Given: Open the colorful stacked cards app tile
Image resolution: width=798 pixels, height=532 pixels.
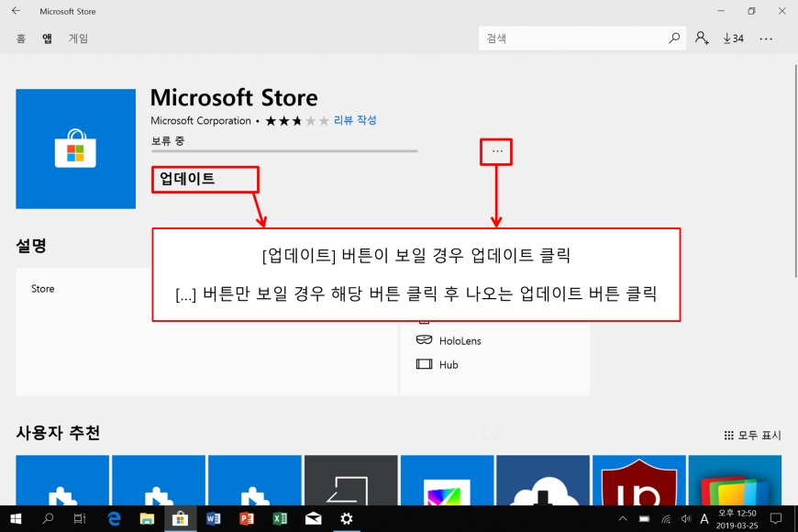Looking at the screenshot, I should tap(735, 480).
